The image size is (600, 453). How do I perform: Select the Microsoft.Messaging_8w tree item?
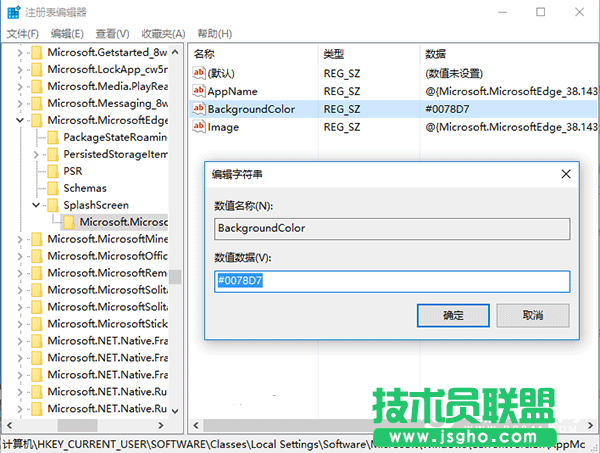point(108,103)
